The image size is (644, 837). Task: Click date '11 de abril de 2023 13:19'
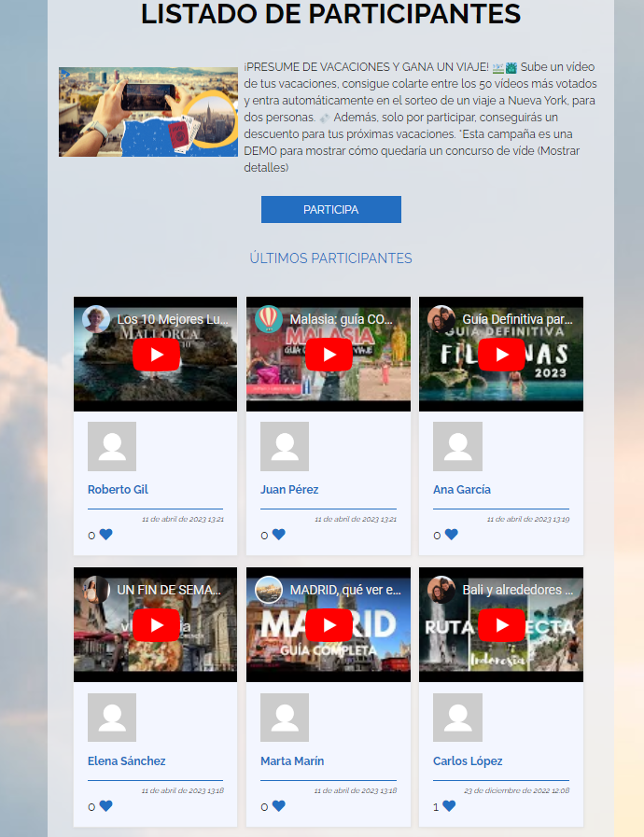coord(528,519)
